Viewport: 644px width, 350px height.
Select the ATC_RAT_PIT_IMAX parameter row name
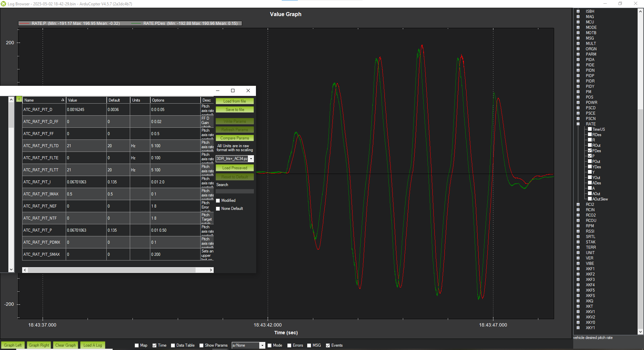coord(41,194)
